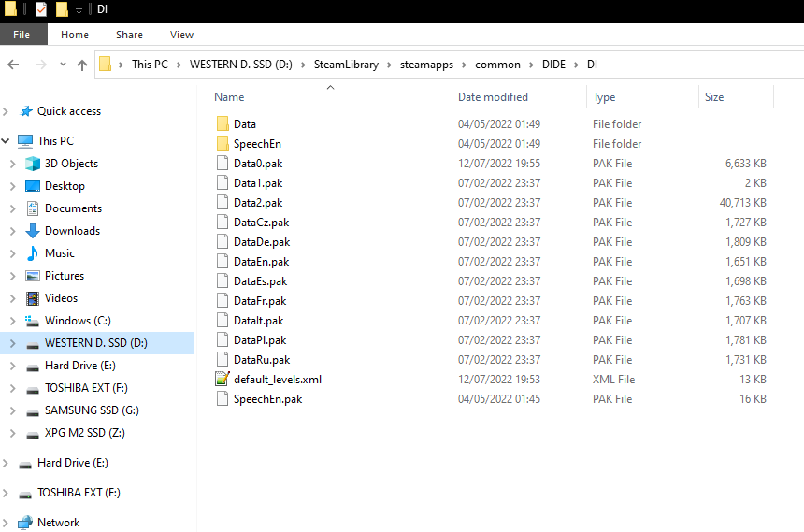Expand Windows (C:) tree node arrow
804x532 pixels.
click(x=13, y=321)
